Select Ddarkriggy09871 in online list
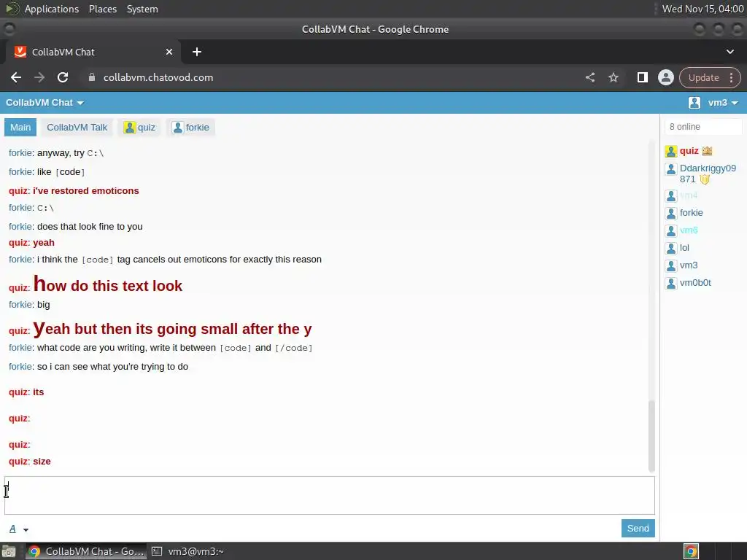 (x=708, y=174)
